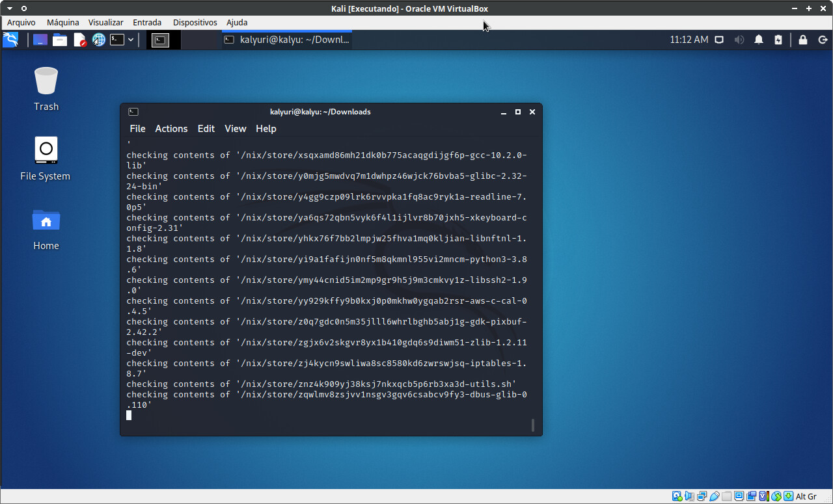
Task: Click the terminal cursor block prompt
Action: pyautogui.click(x=129, y=415)
